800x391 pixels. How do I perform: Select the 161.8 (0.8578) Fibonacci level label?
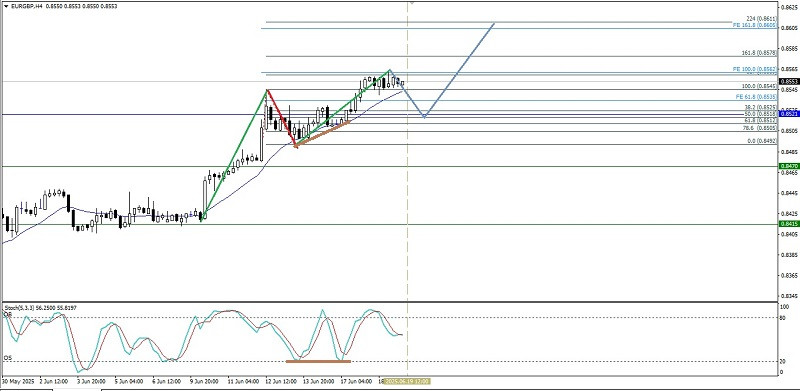point(759,53)
